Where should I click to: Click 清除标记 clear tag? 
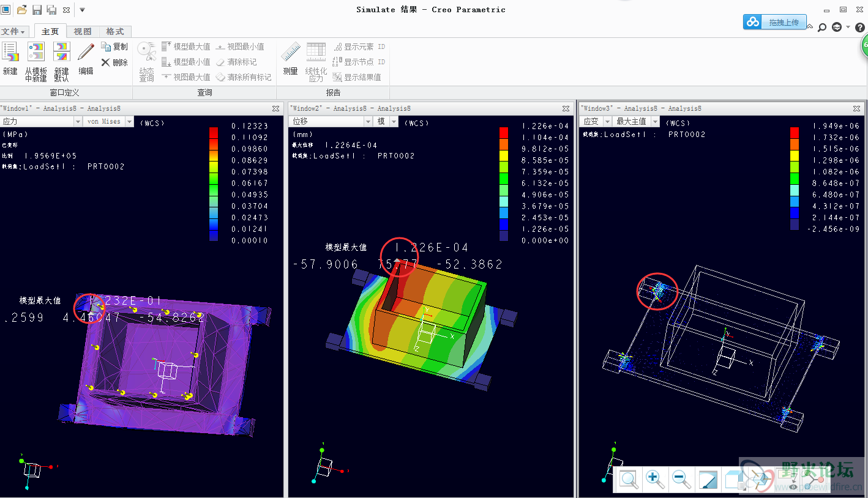click(236, 62)
